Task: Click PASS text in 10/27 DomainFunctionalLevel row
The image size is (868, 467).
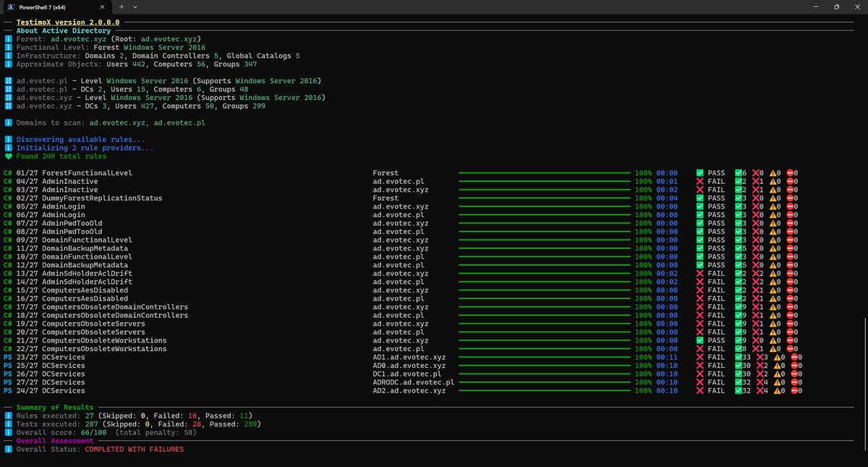Action: [x=716, y=257]
